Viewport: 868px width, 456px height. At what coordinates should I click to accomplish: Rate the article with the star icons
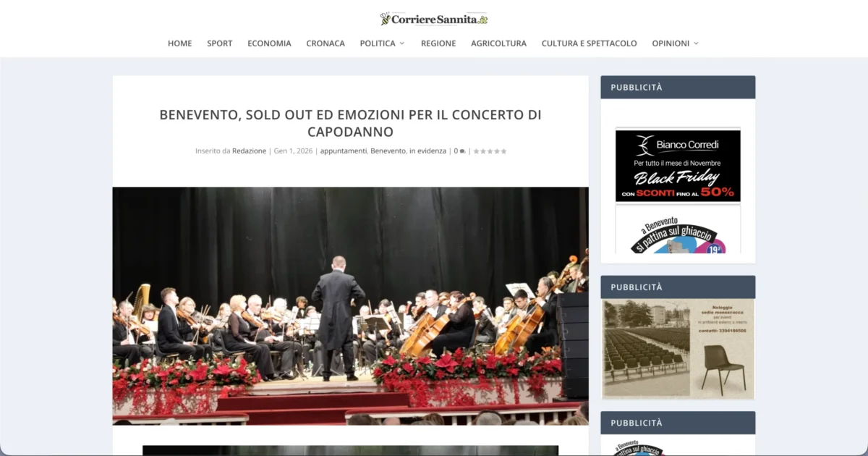point(490,151)
